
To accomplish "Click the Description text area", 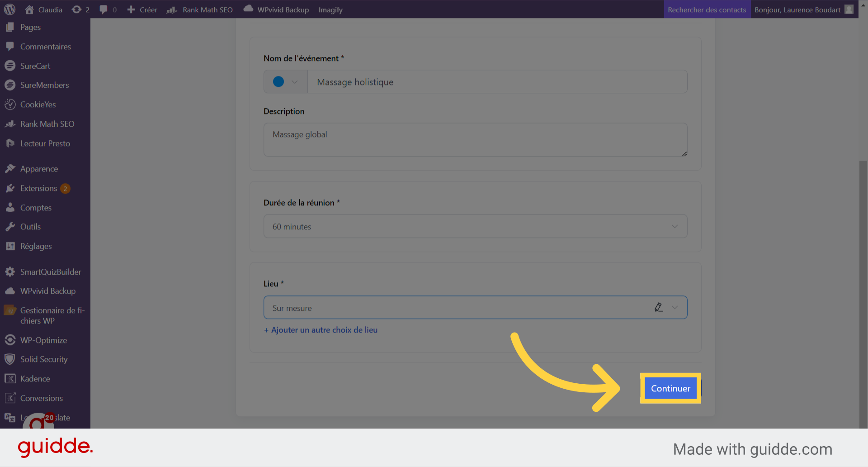I will [x=475, y=140].
